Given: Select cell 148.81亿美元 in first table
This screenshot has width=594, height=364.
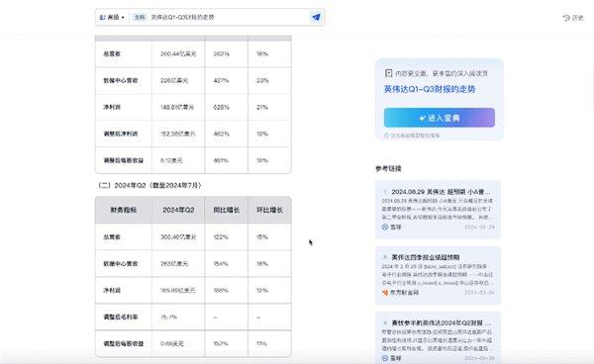Looking at the screenshot, I should 177,108.
